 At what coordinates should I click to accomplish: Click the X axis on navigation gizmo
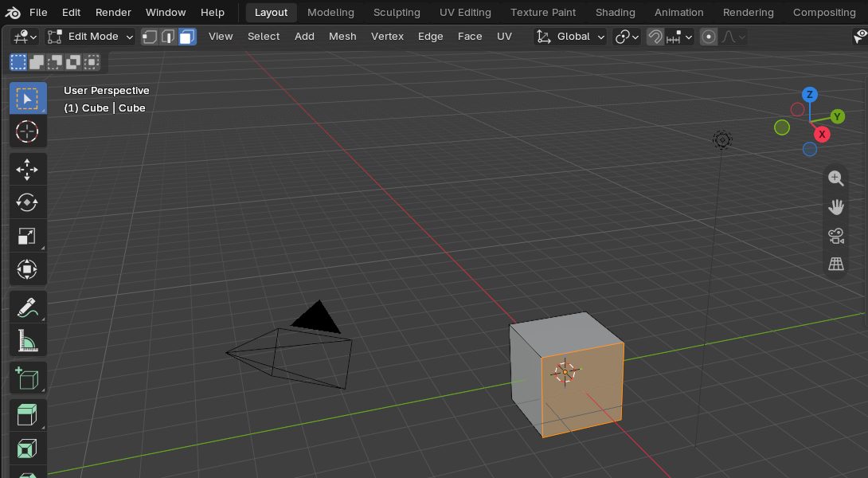click(x=822, y=134)
